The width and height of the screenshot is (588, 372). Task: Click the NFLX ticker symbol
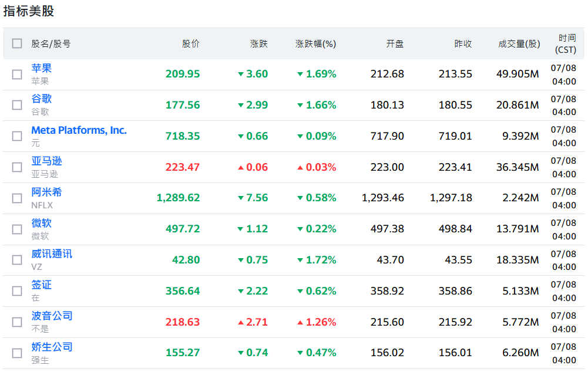pos(42,205)
